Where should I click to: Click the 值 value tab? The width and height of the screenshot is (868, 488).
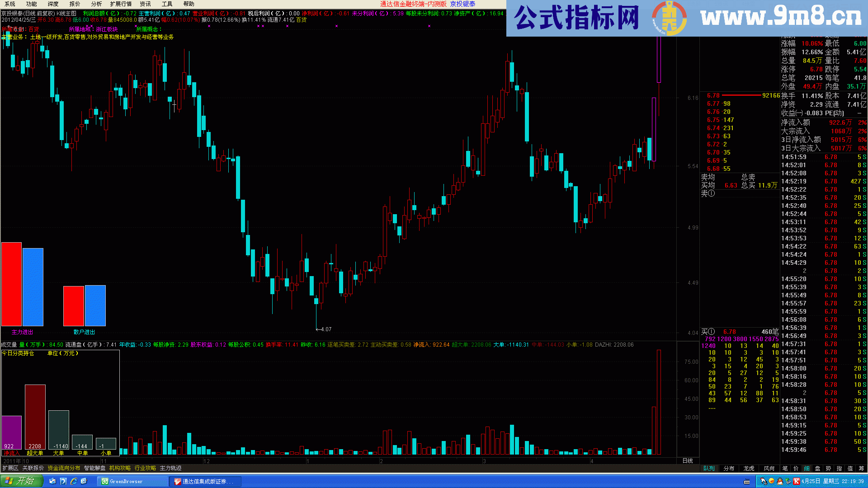click(x=850, y=469)
